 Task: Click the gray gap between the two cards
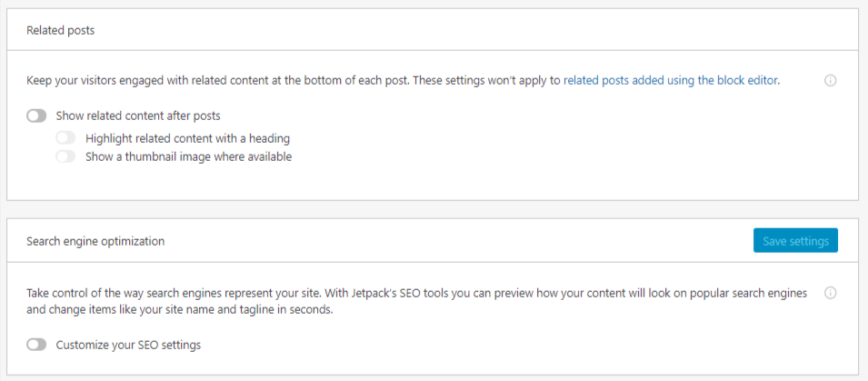(x=433, y=209)
